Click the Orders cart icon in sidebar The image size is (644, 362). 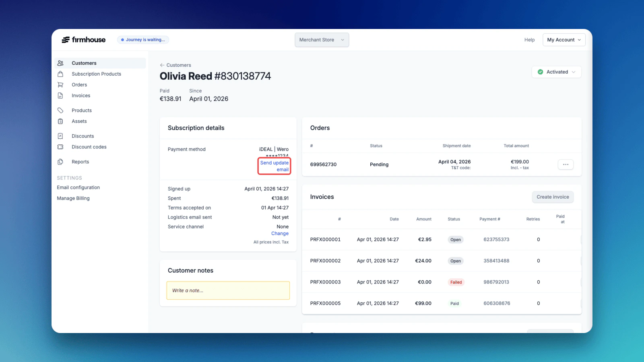(x=60, y=84)
